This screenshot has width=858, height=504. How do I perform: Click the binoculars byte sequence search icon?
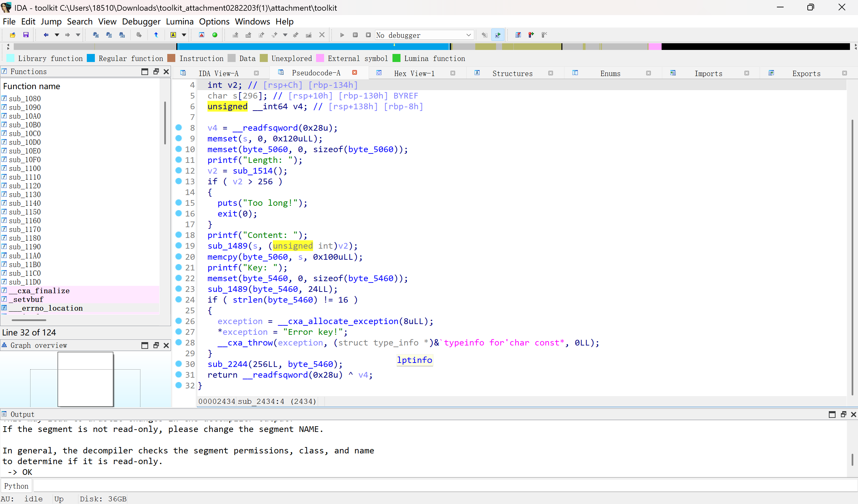[x=122, y=35]
